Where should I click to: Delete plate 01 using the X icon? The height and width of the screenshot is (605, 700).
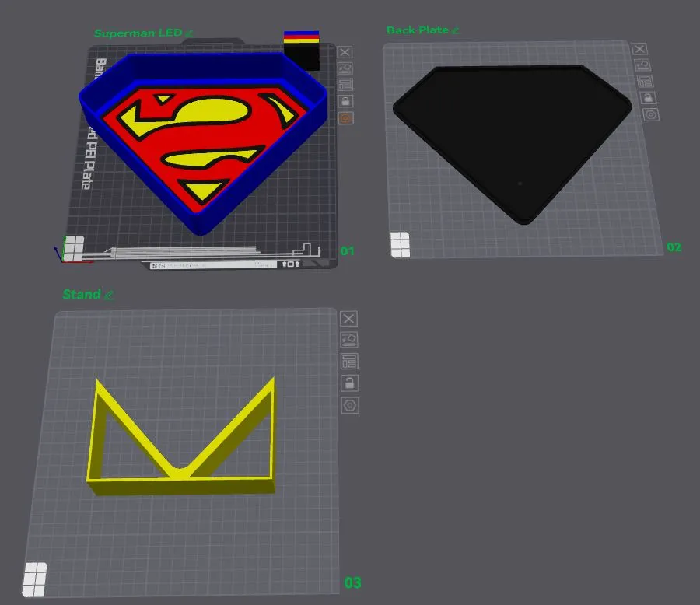pyautogui.click(x=345, y=53)
